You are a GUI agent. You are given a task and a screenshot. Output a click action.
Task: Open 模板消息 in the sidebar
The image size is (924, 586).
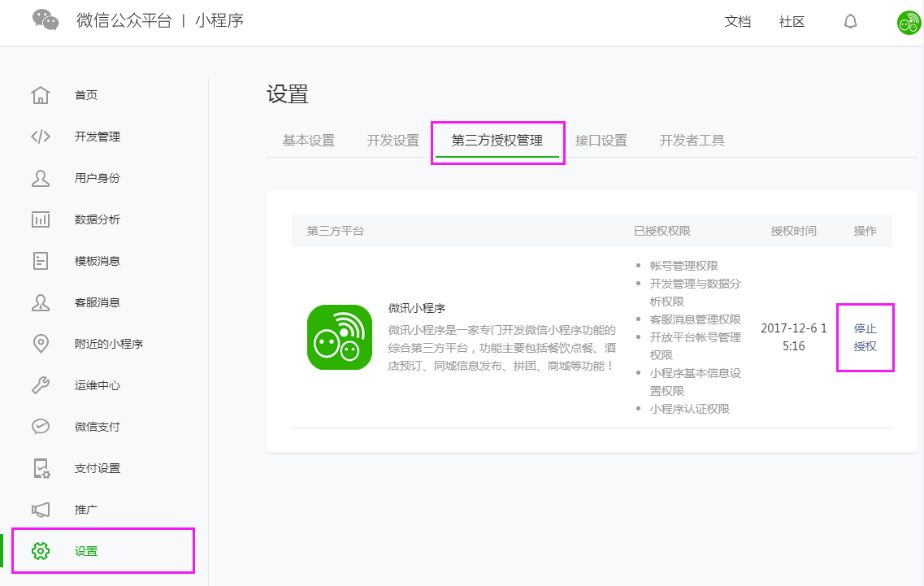pos(98,261)
